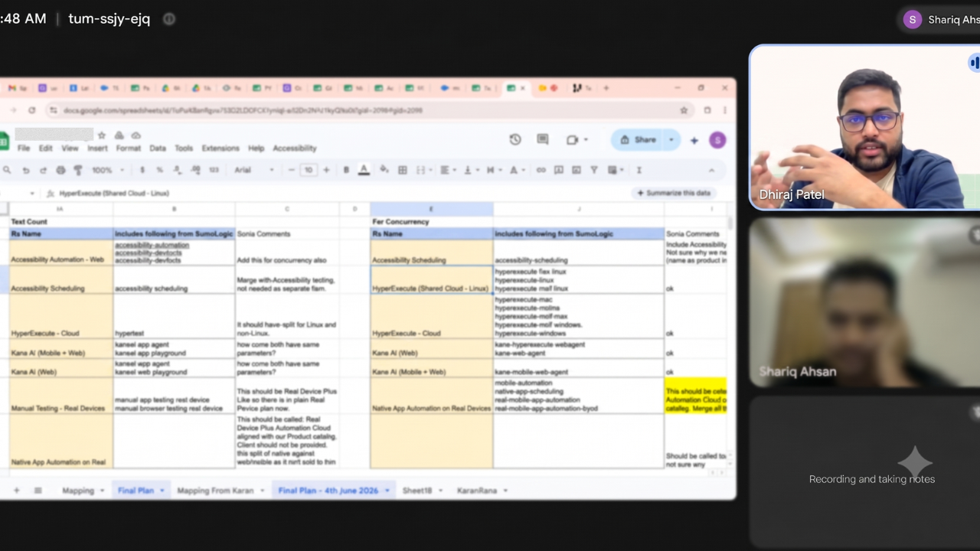Collapse the toolbar with the up chevron
The width and height of the screenshot is (980, 551).
(x=711, y=170)
